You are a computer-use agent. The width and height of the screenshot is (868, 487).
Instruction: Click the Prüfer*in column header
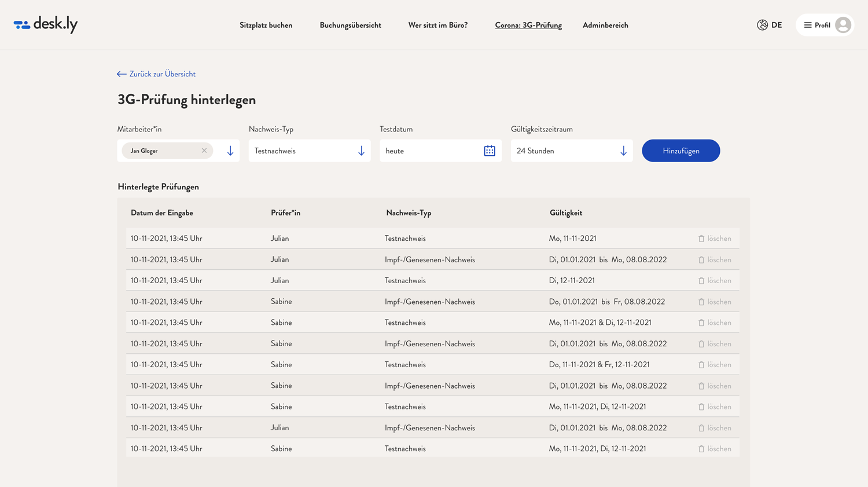coord(285,213)
